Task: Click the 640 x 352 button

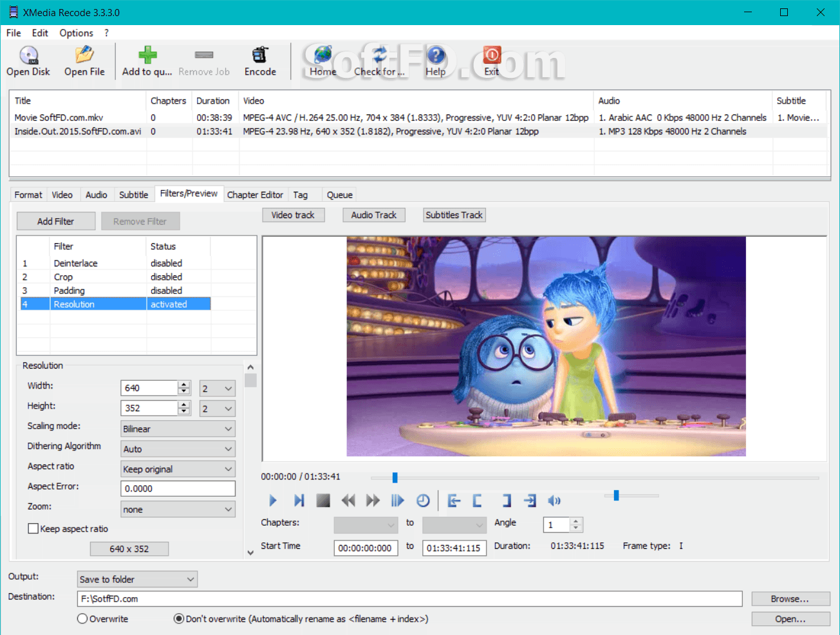Action: coord(129,549)
